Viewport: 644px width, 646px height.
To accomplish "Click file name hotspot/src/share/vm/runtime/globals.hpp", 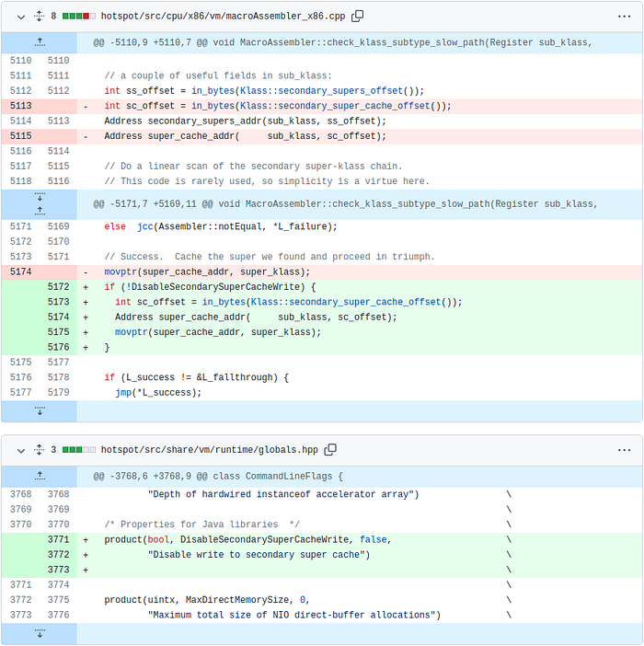I will (209, 450).
